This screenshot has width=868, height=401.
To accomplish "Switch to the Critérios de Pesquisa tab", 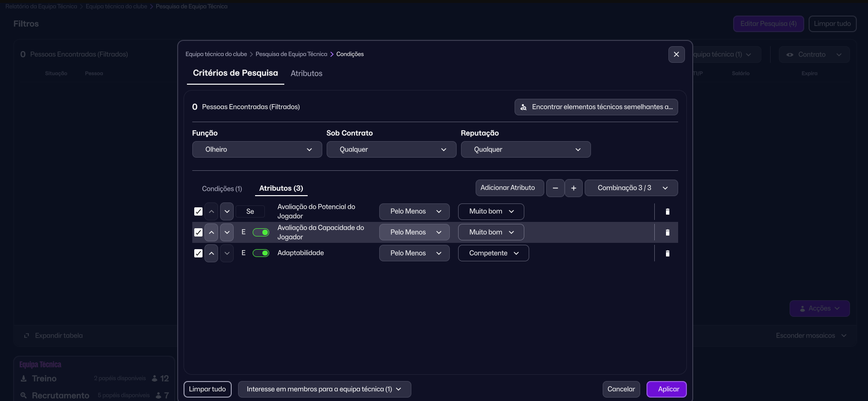I will click(x=236, y=73).
